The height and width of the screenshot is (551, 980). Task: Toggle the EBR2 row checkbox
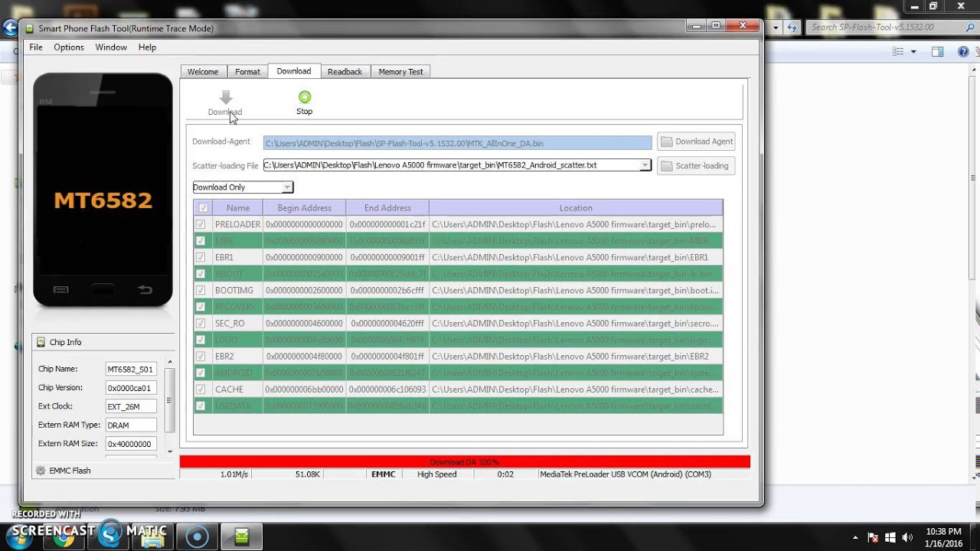click(201, 356)
